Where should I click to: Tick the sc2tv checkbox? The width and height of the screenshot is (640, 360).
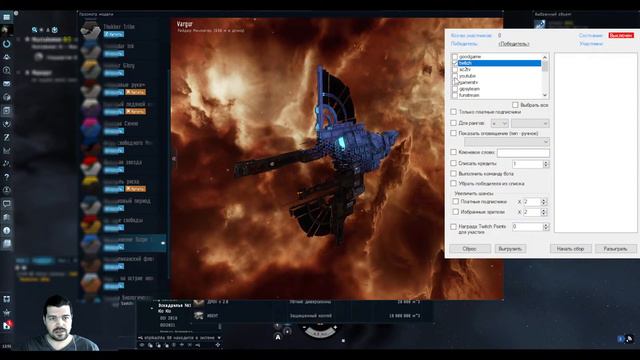click(x=455, y=70)
